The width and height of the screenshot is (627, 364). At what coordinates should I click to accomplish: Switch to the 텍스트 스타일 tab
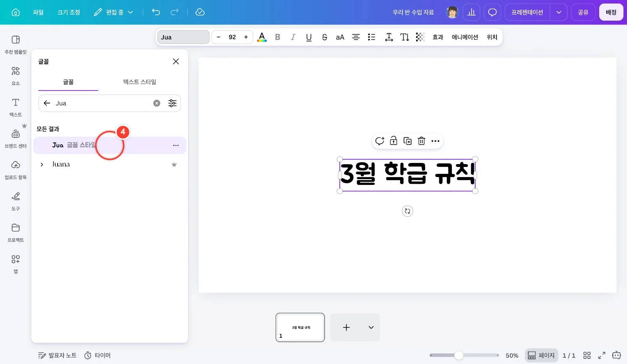coord(140,82)
